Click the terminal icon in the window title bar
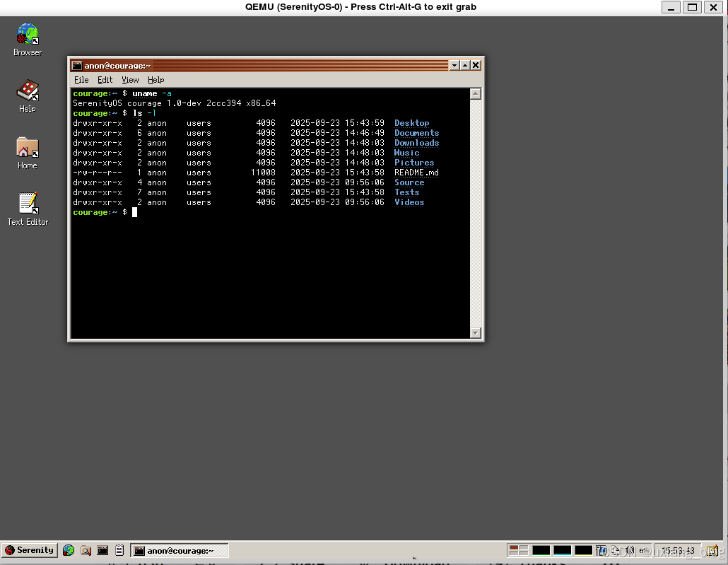 point(77,66)
